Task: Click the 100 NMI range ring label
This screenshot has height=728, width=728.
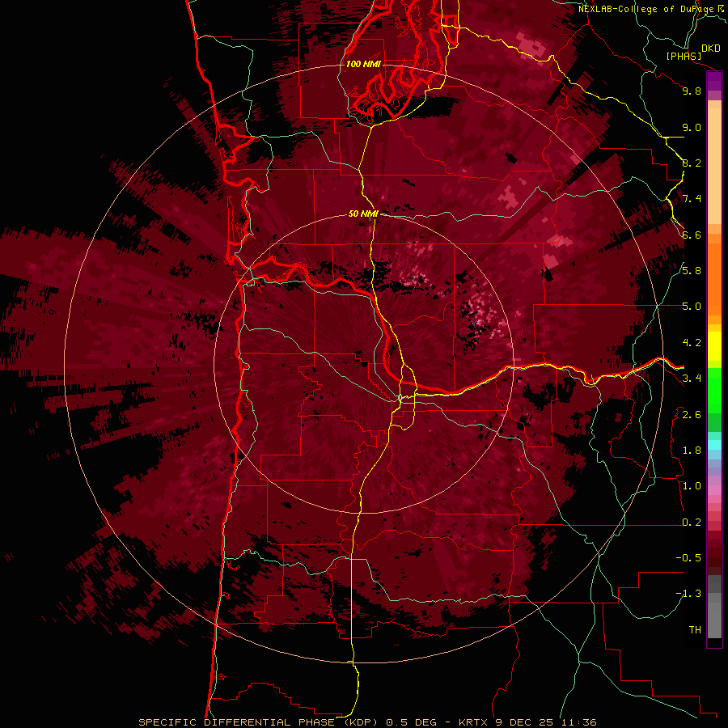Action: point(363,64)
